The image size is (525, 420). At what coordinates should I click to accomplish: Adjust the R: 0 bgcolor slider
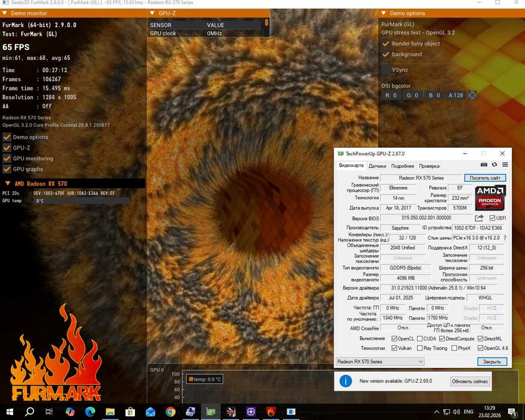coord(391,95)
